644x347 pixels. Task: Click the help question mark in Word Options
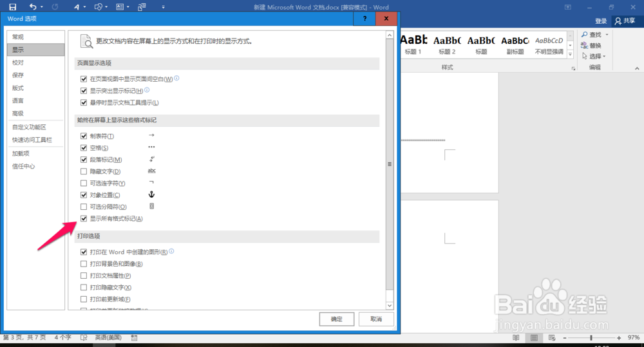(365, 19)
